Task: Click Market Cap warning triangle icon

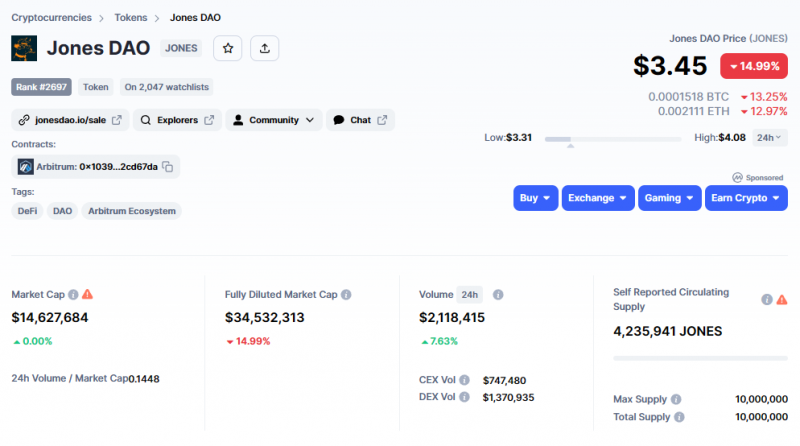Action: [x=88, y=294]
